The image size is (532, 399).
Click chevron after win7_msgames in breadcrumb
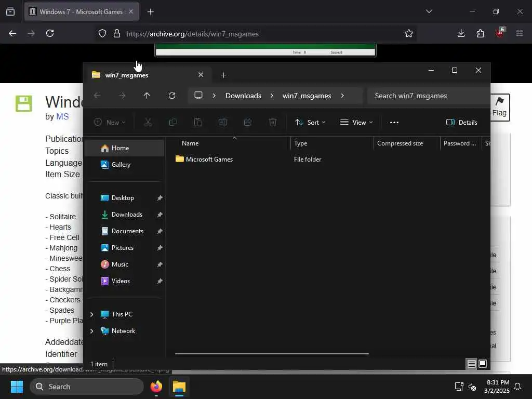(342, 96)
